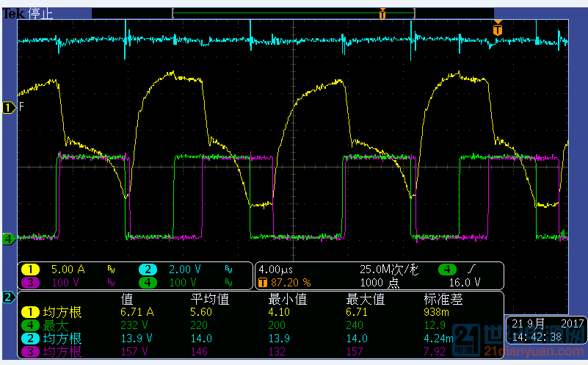The image size is (588, 365).
Task: Click the channel 4 ground reference marker
Action: click(8, 239)
